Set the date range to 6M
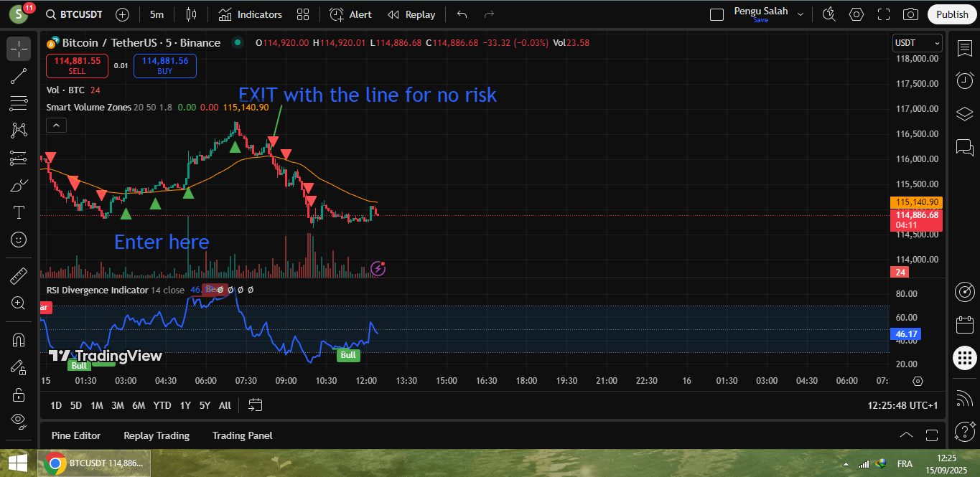 (139, 405)
